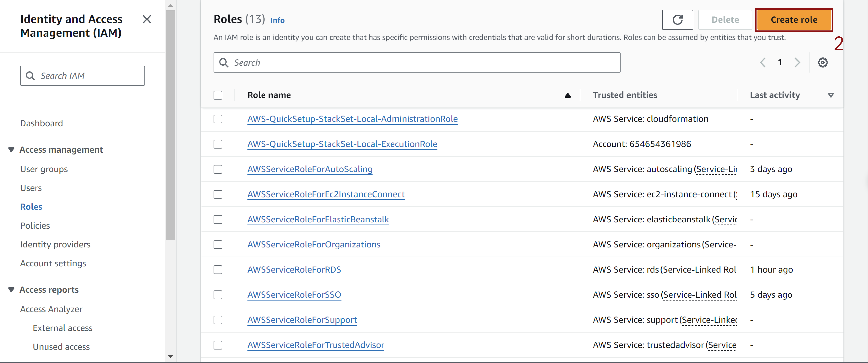Open Account settings in sidebar

(53, 264)
